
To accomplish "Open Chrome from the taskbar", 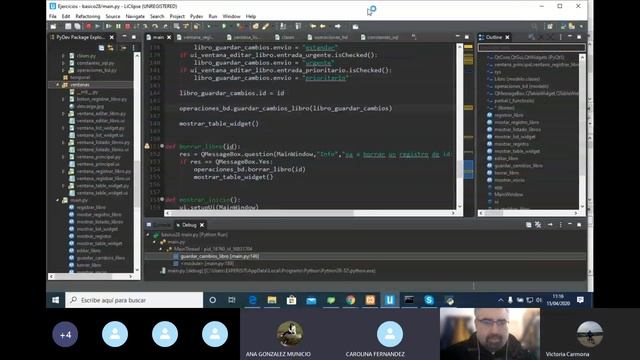I will pos(350,300).
